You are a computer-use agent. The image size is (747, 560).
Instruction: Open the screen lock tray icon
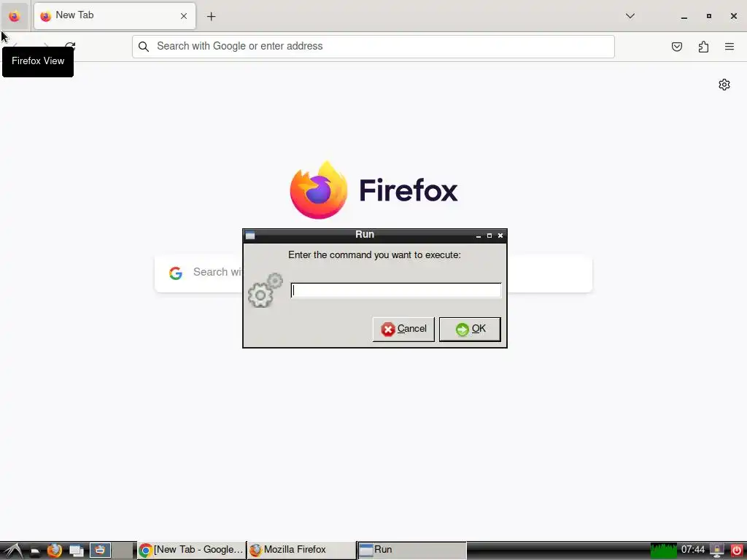click(717, 551)
